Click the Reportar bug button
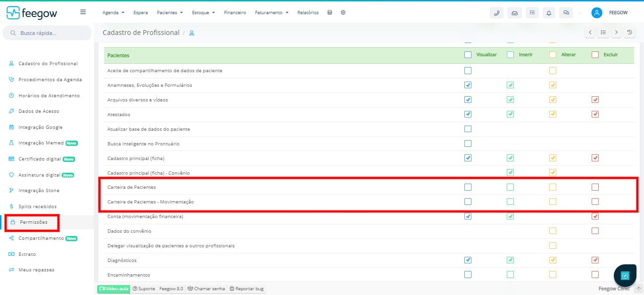 [x=247, y=289]
